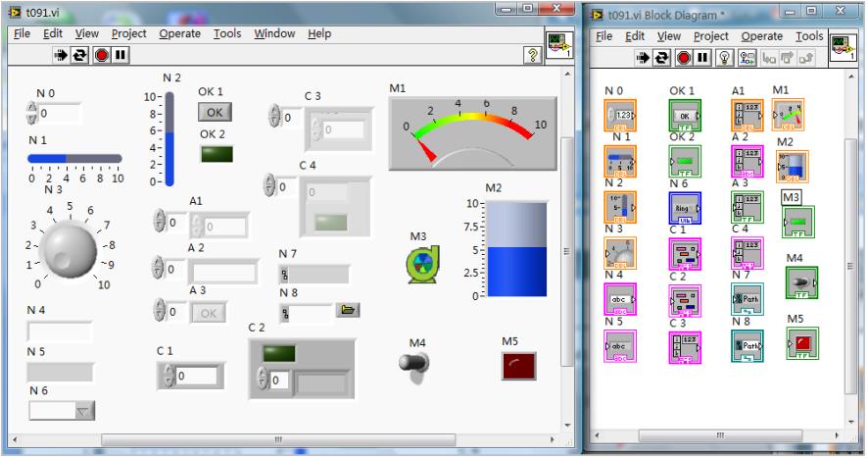The image size is (868, 458).
Task: Open the Window menu on the front panel
Action: click(274, 33)
